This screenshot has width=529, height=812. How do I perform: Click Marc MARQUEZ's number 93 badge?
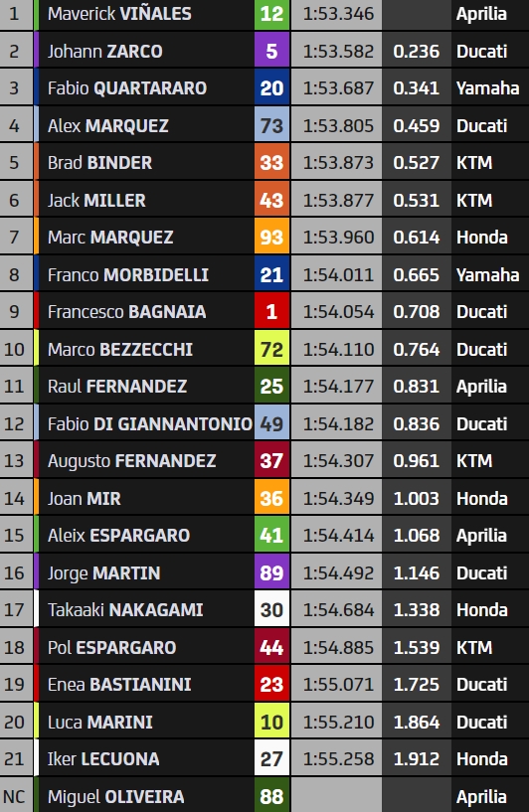[x=272, y=238]
